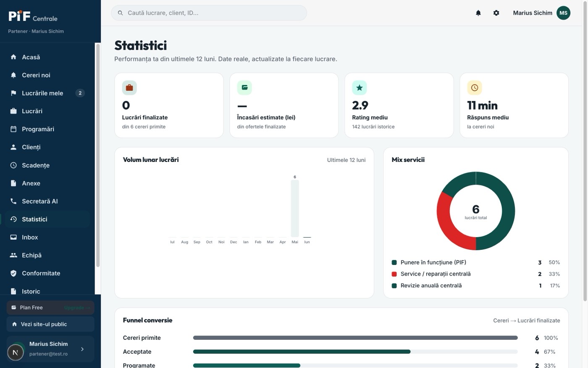Click briefcase icon on Lucrări finalizate card
The image size is (588, 368).
click(129, 87)
